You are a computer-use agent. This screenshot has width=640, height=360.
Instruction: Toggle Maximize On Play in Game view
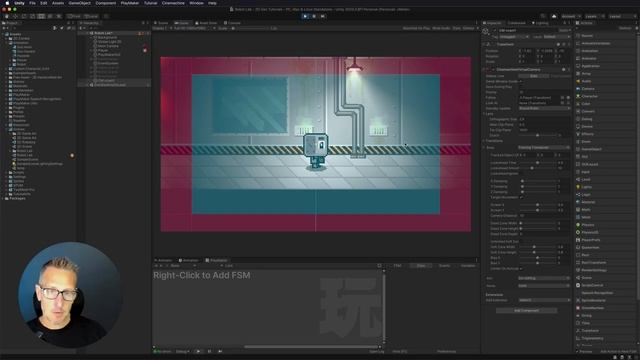[416, 28]
